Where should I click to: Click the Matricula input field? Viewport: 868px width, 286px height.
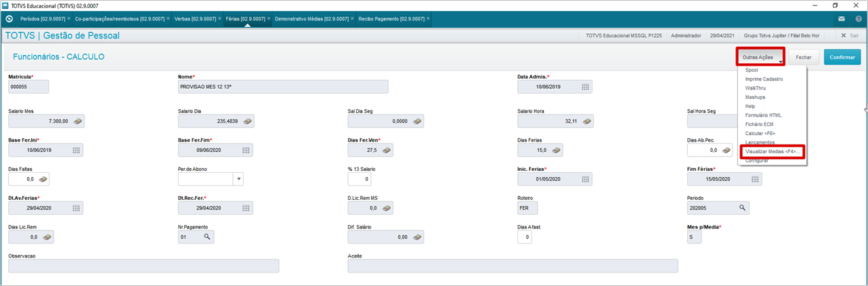pos(28,87)
